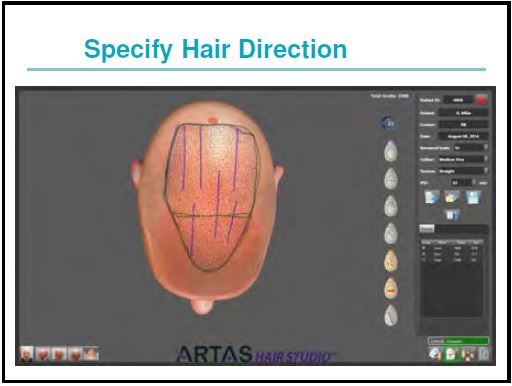
Task: Click the blue save disk icon
Action: click(473, 197)
